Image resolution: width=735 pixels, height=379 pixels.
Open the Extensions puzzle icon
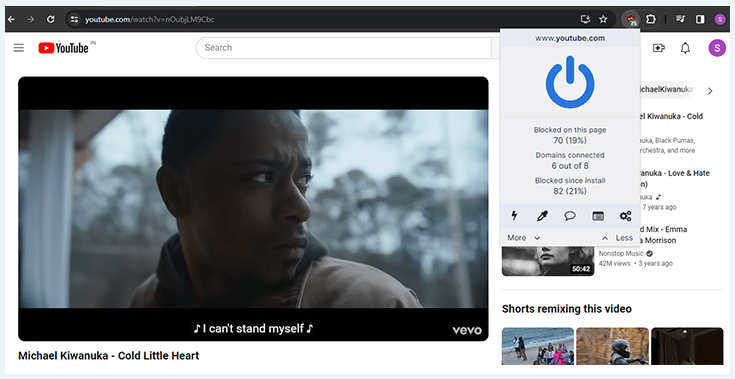click(651, 19)
